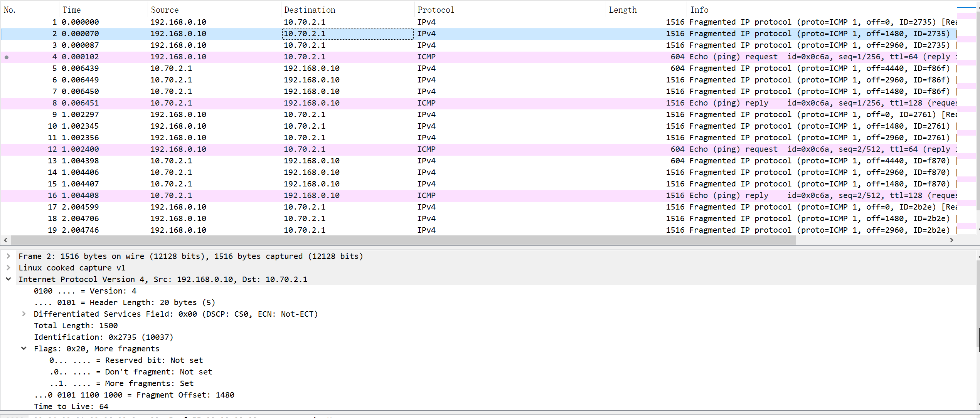Click the packet minimap overview bar
Viewport: 980px width, 418px height.
point(966,118)
